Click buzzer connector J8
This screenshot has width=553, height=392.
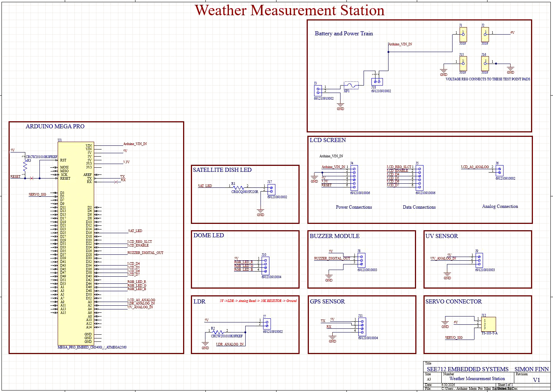click(362, 260)
